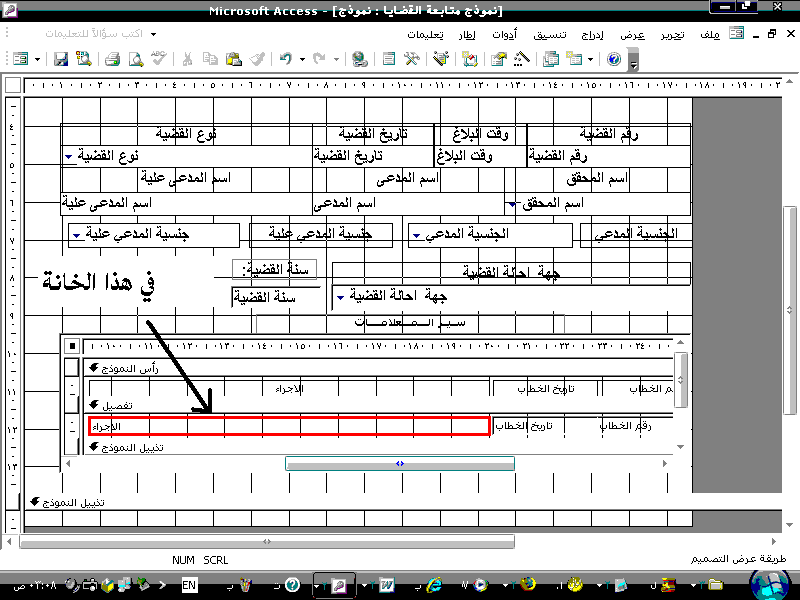800x600 pixels.
Task: Click the Cut scissors icon
Action: click(x=186, y=59)
